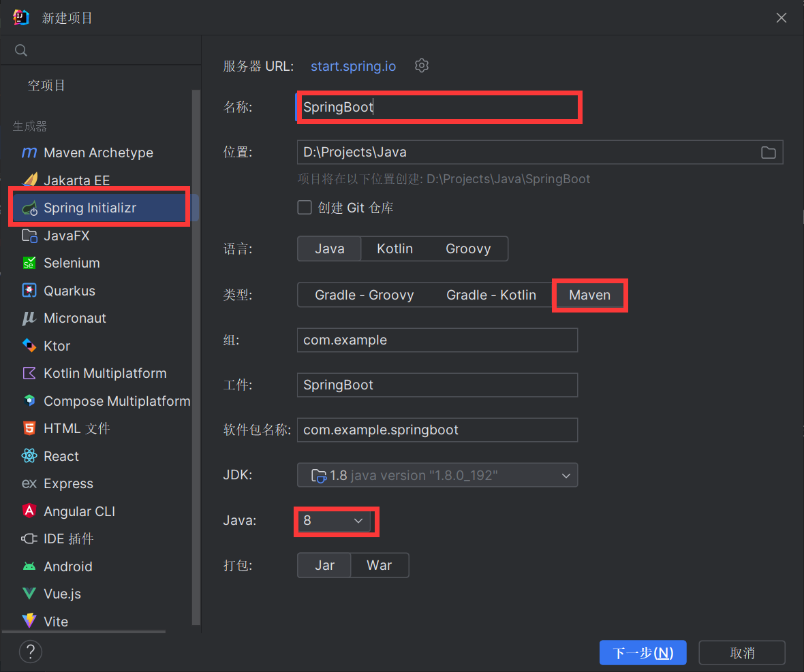Select React generator label
Viewport: 804px width, 672px height.
61,456
